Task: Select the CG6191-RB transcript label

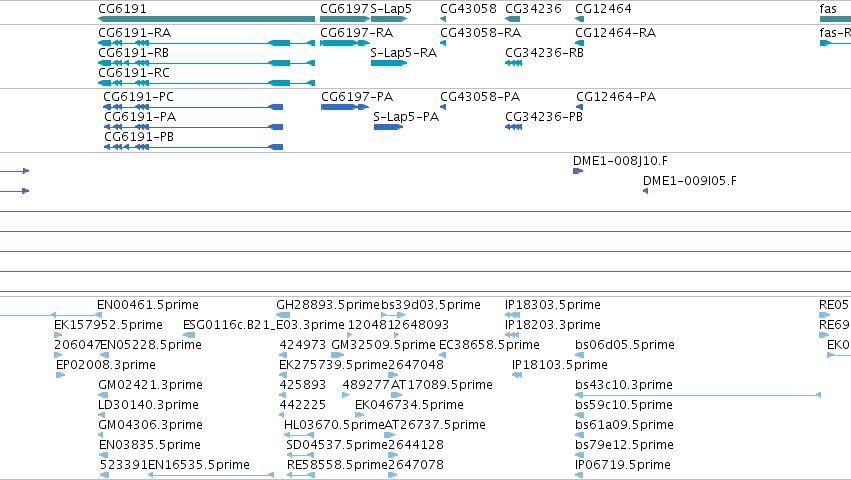Action: tap(134, 53)
